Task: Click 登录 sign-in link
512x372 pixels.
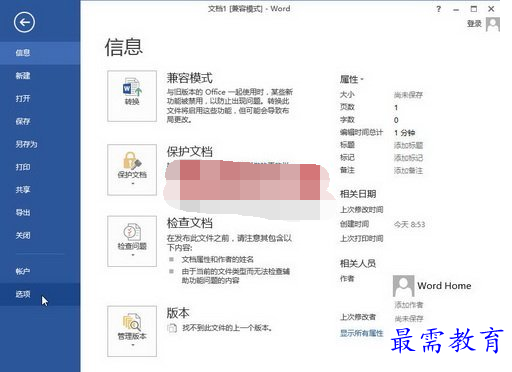Action: coord(474,24)
